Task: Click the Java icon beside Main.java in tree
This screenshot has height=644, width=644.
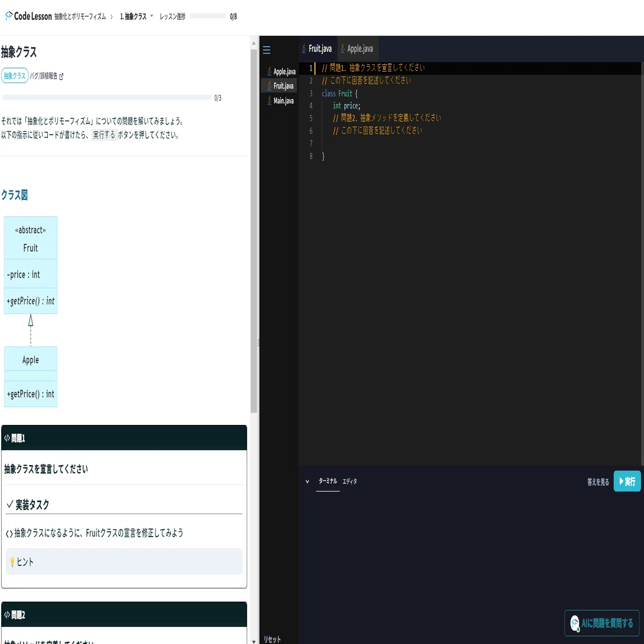Action: [269, 100]
